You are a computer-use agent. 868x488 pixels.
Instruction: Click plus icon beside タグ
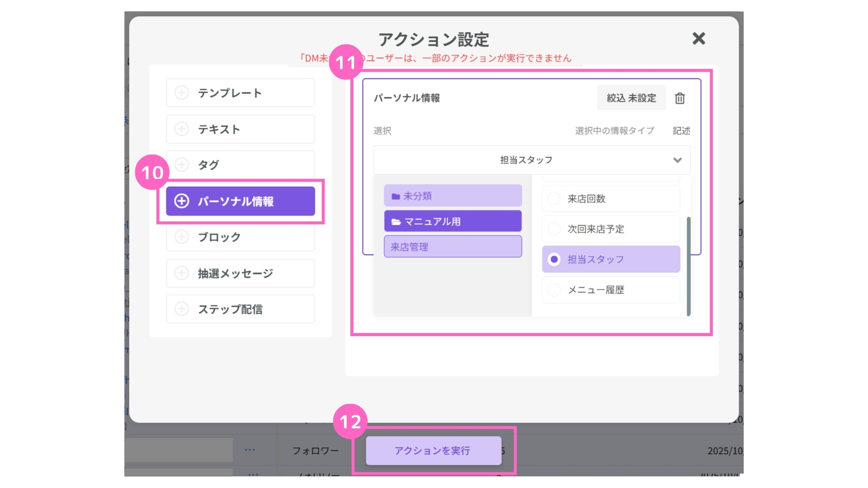[182, 164]
